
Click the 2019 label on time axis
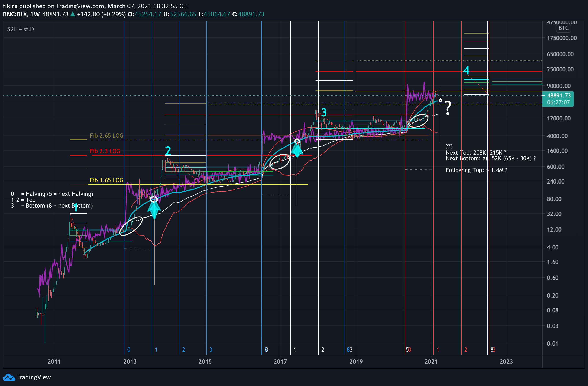tap(356, 362)
